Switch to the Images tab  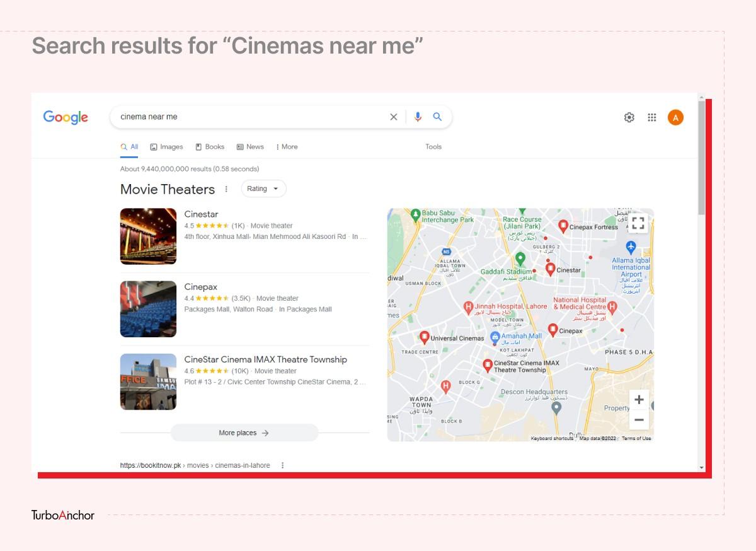click(x=166, y=147)
